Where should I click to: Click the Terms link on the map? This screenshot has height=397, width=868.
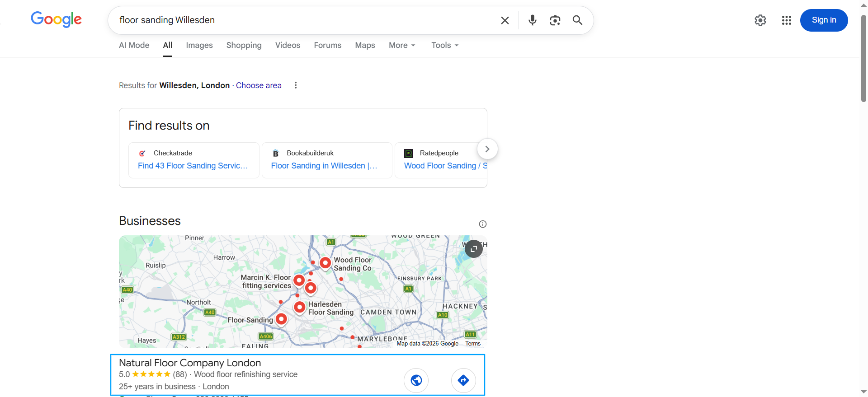[473, 344]
